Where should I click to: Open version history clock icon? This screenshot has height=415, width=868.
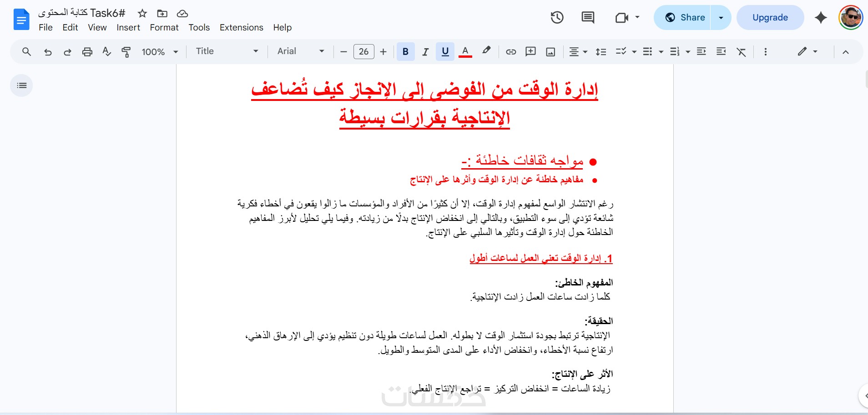[557, 18]
